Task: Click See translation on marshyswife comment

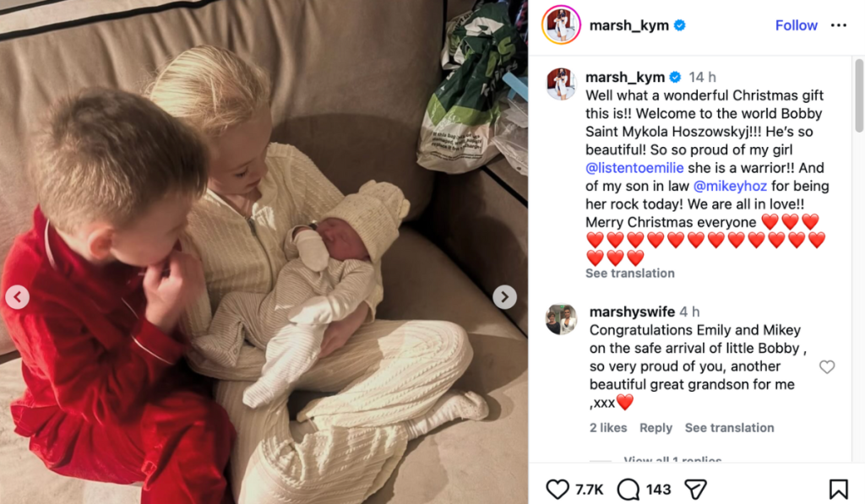Action: [x=729, y=428]
